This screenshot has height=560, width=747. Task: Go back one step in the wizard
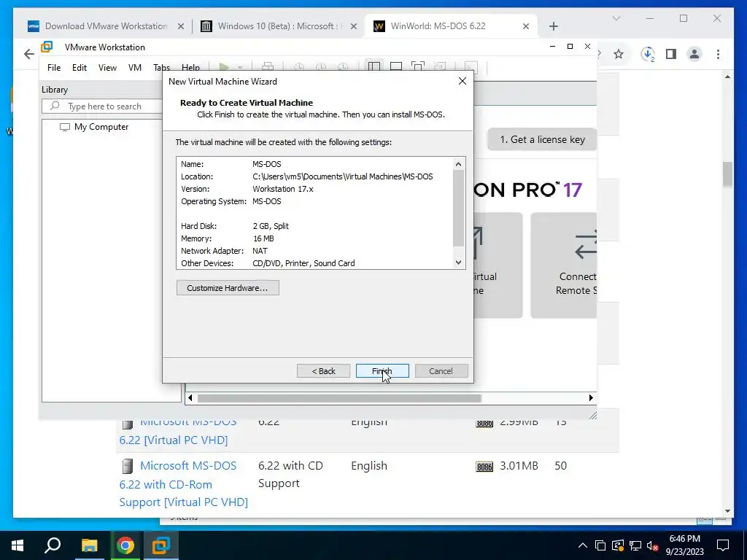tap(323, 371)
